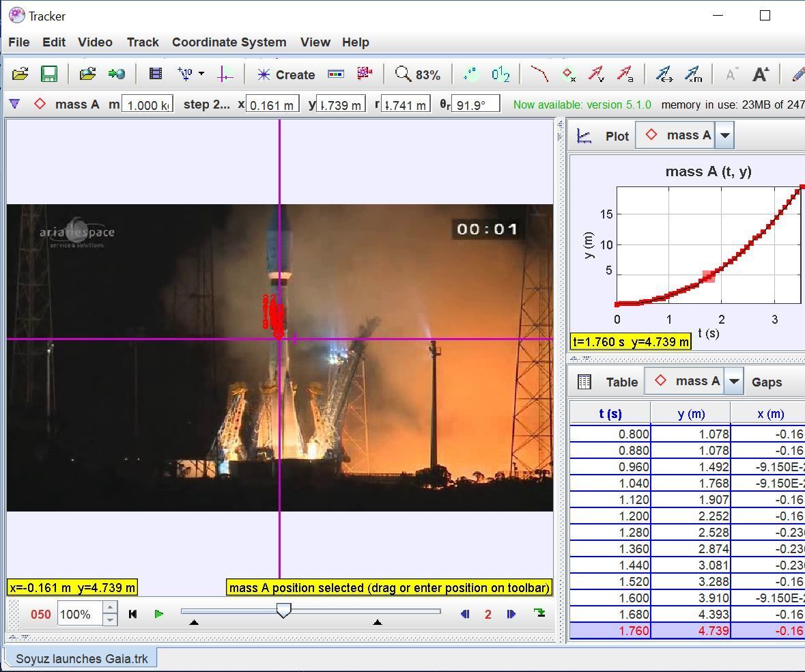This screenshot has width=805, height=672.
Task: Toggle step numbers display
Action: 500,74
